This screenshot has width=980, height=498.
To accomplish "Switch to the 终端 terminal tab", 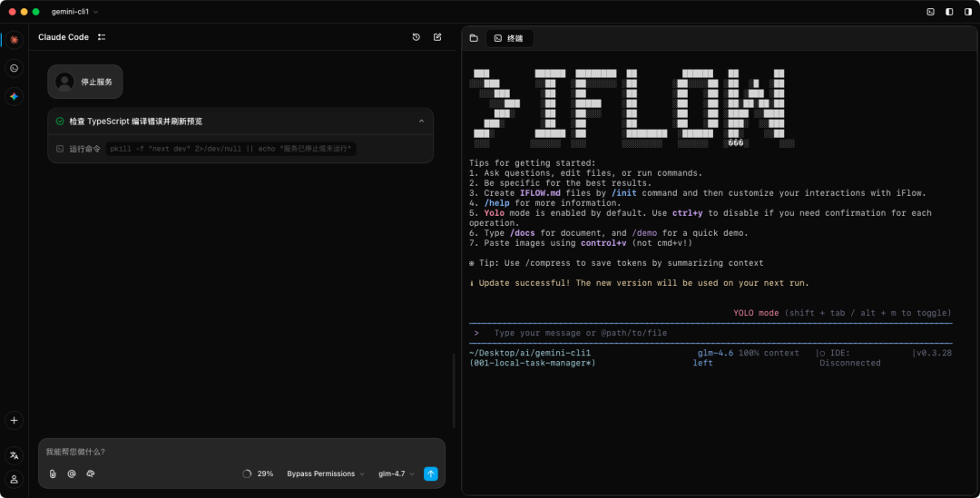I will pos(509,38).
